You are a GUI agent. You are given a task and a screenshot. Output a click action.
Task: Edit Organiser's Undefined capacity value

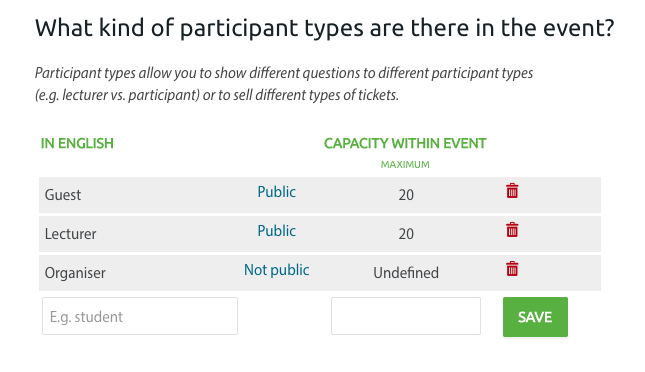click(406, 273)
